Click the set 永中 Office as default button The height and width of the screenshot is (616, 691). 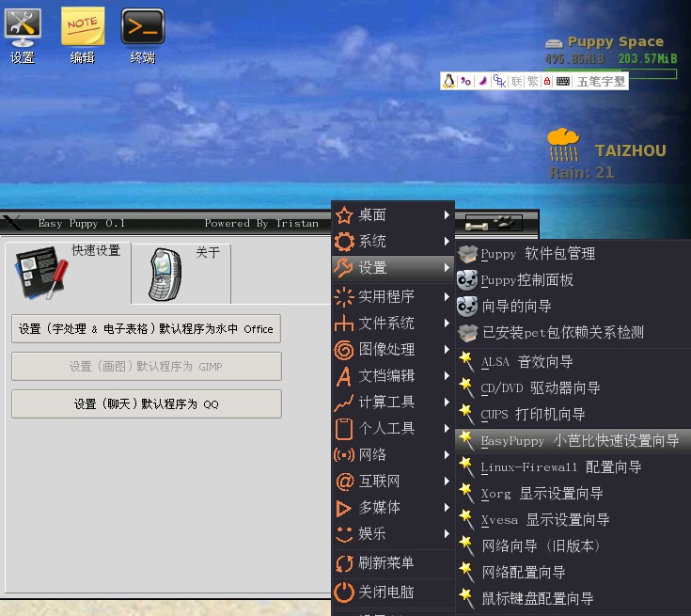click(146, 329)
